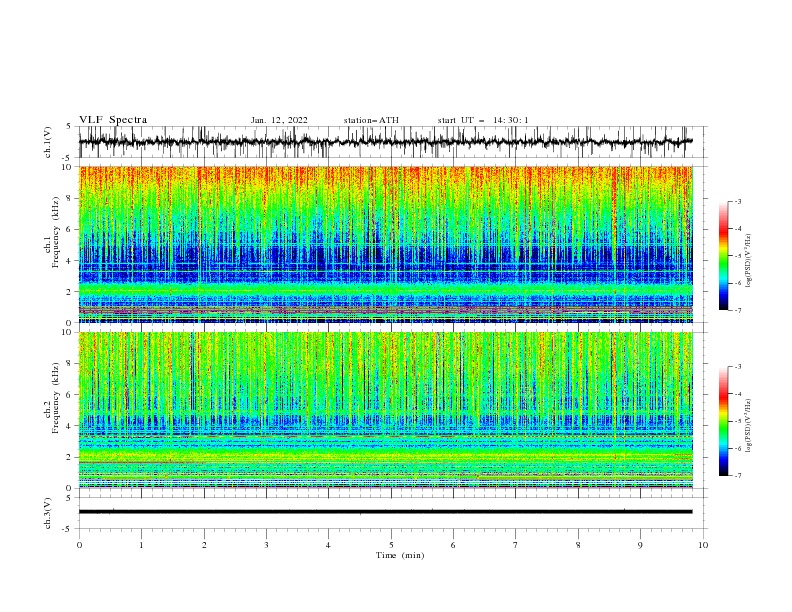Screen dimensions: 792x612
Task: Click the lower PSD color scale bar
Action: (x=724, y=421)
